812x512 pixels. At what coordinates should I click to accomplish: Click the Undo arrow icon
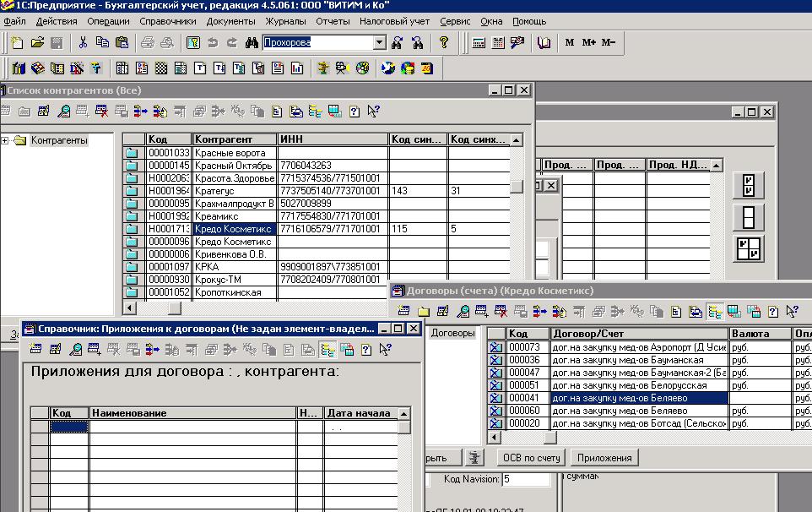tap(212, 42)
